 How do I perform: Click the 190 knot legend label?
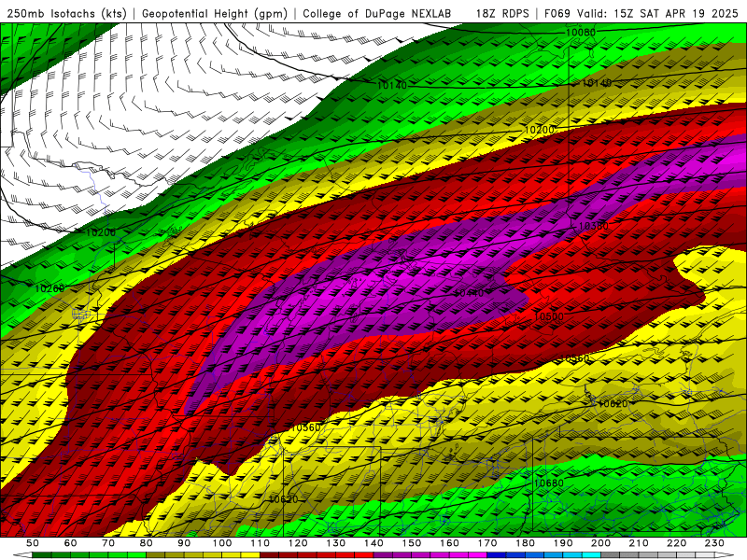click(563, 543)
